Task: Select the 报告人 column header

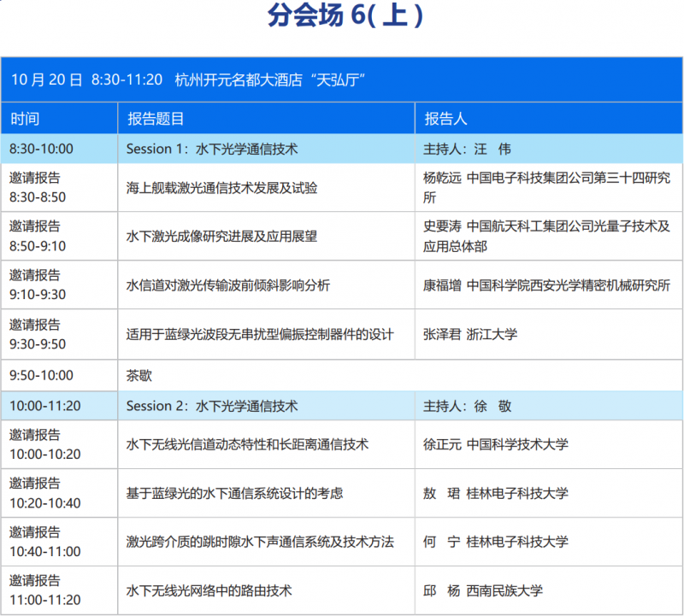Action: (445, 119)
